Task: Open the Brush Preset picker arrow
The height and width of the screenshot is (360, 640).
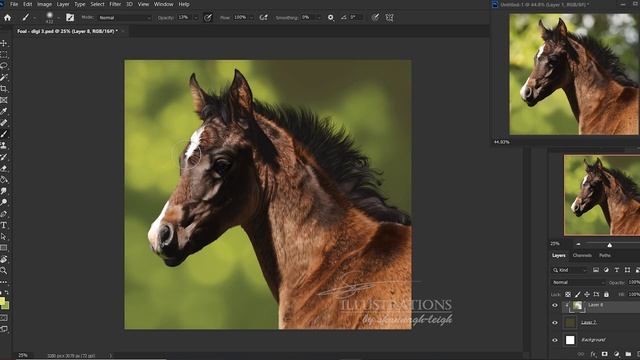Action: pyautogui.click(x=58, y=18)
